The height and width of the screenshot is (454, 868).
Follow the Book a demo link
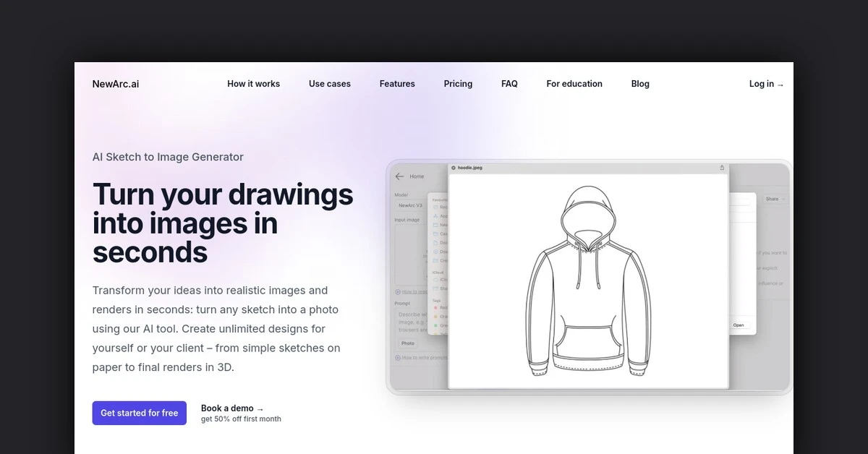231,408
